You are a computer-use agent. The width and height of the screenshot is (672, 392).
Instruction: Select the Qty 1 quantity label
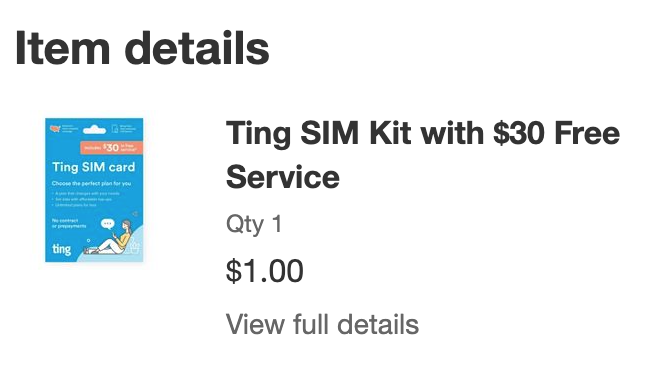point(254,224)
